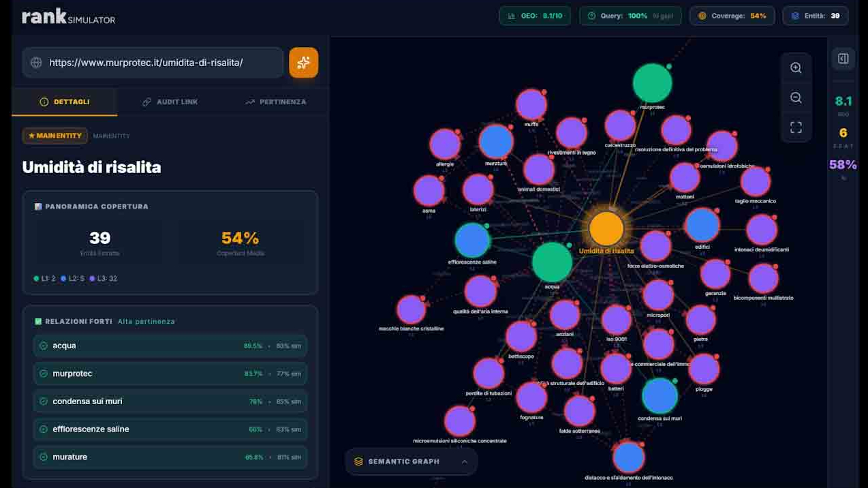
Task: Click the URL input field
Action: click(160, 63)
